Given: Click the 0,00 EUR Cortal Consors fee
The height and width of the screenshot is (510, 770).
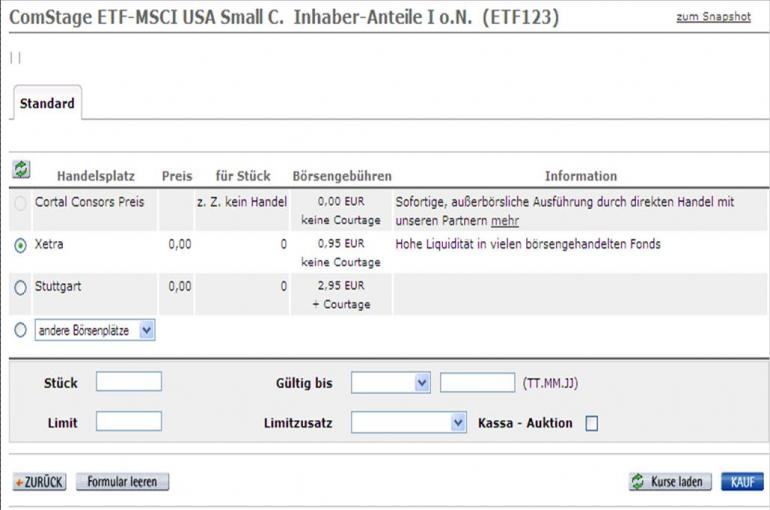Looking at the screenshot, I should click(341, 201).
